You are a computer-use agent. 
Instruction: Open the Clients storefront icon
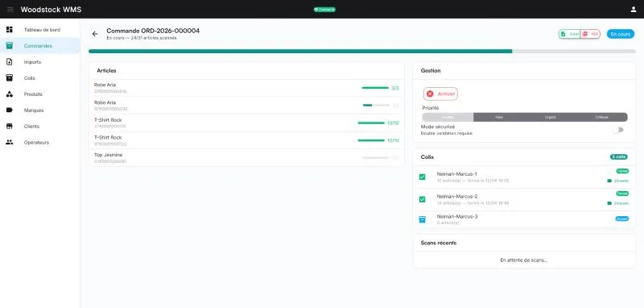point(10,127)
